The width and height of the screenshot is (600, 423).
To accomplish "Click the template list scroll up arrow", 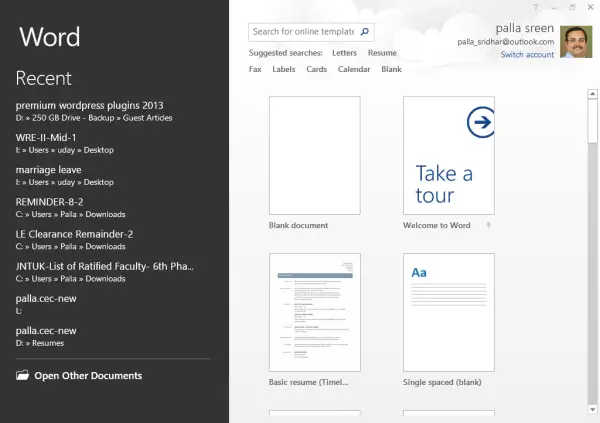I will 592,94.
